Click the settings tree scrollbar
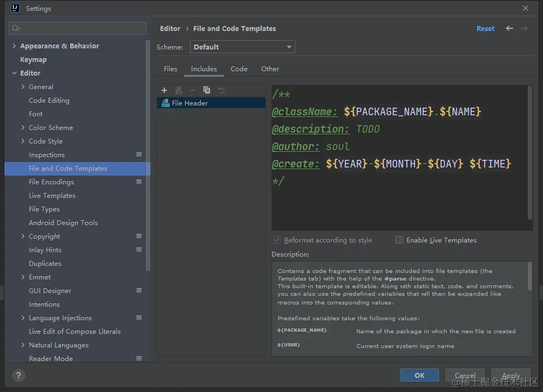 148,155
